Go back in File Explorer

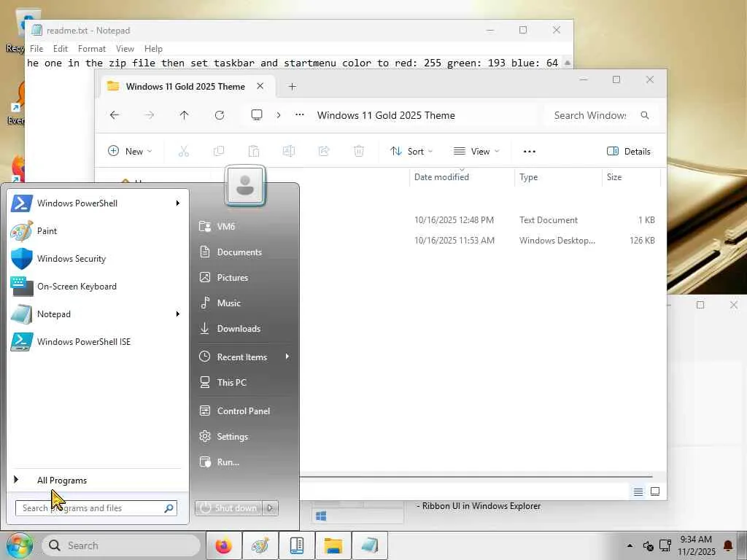115,115
